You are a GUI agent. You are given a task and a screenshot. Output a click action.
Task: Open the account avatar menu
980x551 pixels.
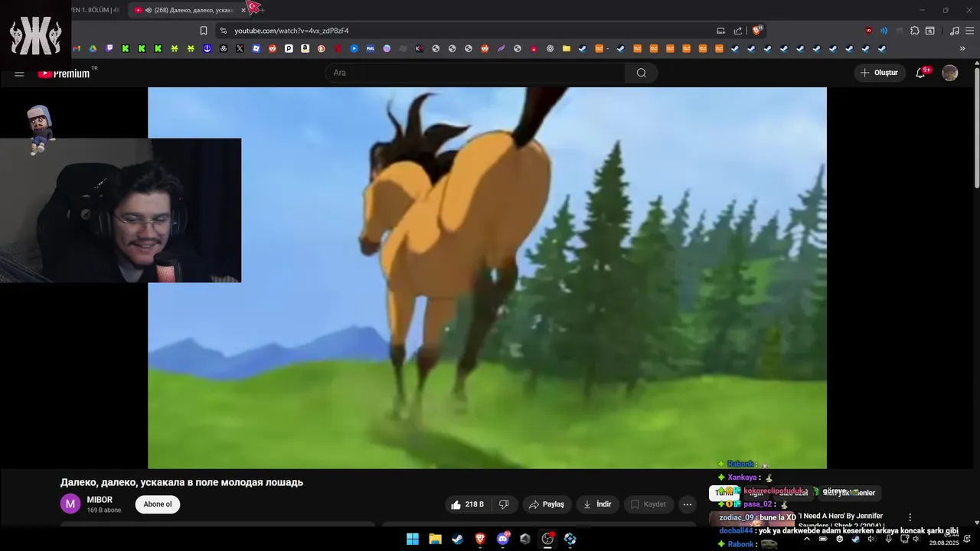950,73
